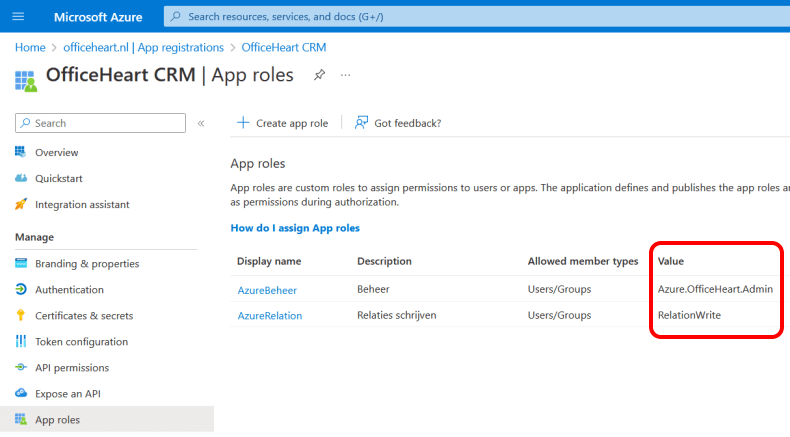Click the magnifier icon in sidebar search
This screenshot has width=790, height=437.
tap(25, 123)
